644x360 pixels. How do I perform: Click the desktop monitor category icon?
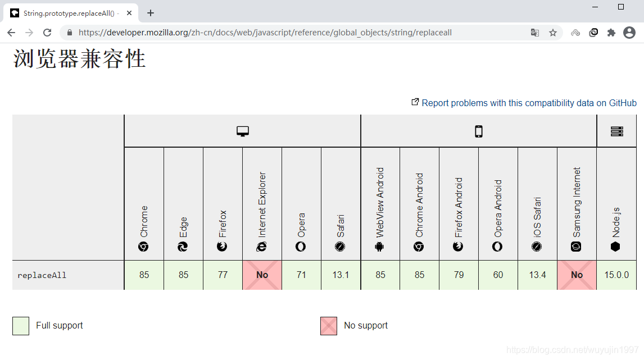pyautogui.click(x=242, y=130)
